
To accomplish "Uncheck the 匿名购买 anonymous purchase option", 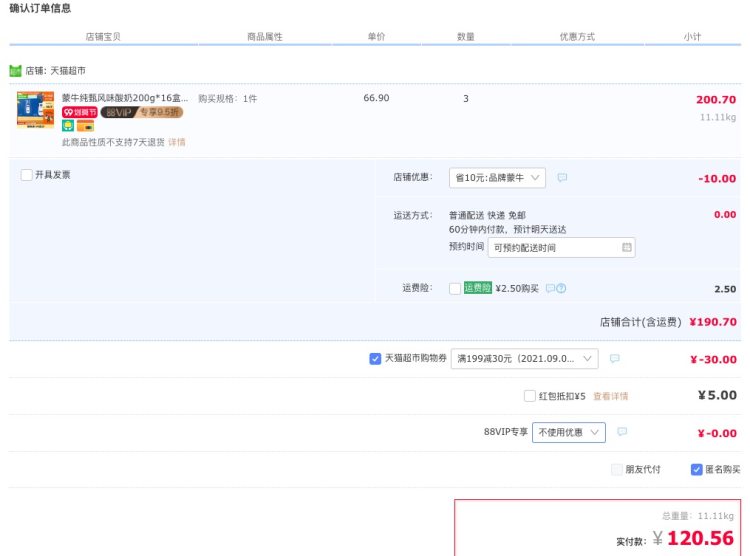I will click(x=696, y=469).
